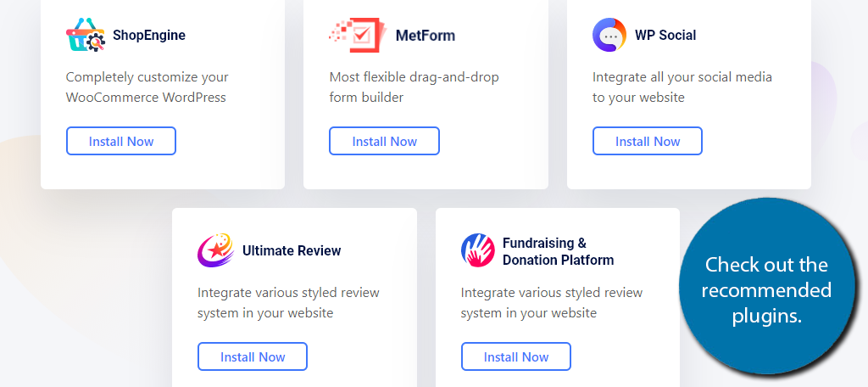The width and height of the screenshot is (868, 387).
Task: Click the ShopEngine shopping basket icon
Action: [x=86, y=35]
